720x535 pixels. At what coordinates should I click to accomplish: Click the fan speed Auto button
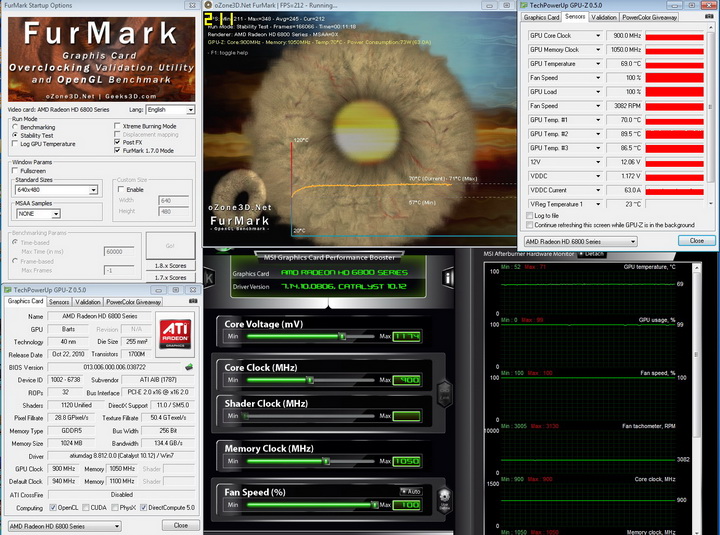(x=411, y=491)
